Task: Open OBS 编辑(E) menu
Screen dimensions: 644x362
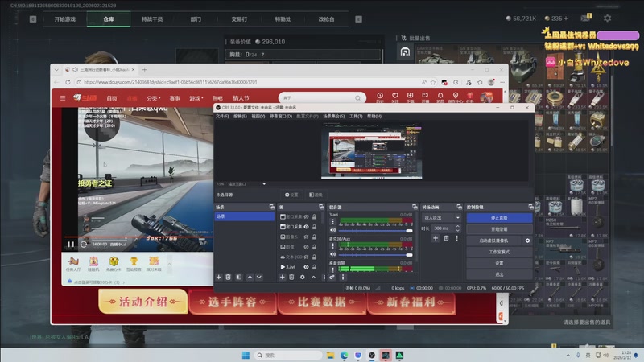Action: click(x=240, y=116)
